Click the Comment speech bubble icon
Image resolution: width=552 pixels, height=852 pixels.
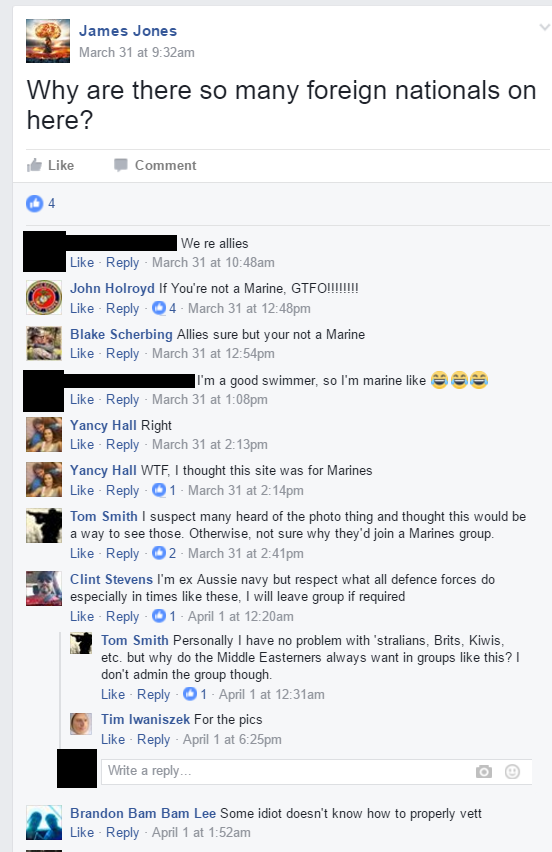pyautogui.click(x=121, y=165)
